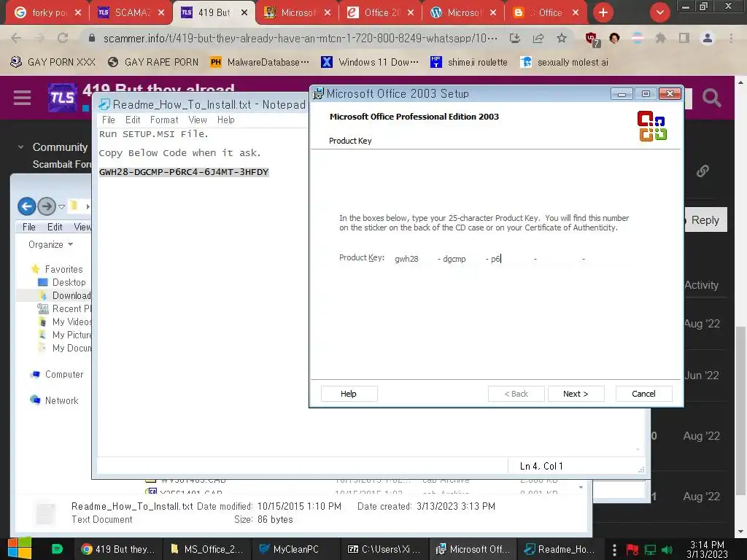Click the browser address bar URL
The width and height of the screenshot is (747, 560).
(x=300, y=38)
